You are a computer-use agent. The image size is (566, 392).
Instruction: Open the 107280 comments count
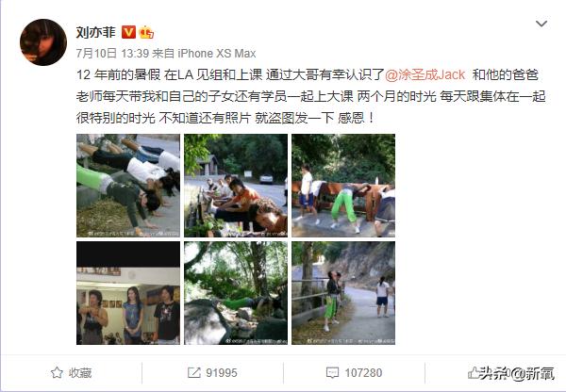[363, 372]
